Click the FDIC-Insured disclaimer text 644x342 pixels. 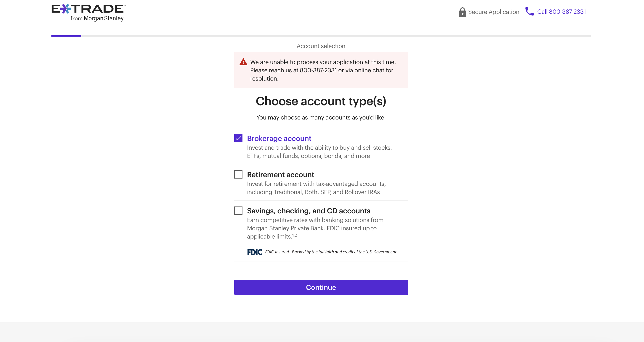click(x=330, y=252)
